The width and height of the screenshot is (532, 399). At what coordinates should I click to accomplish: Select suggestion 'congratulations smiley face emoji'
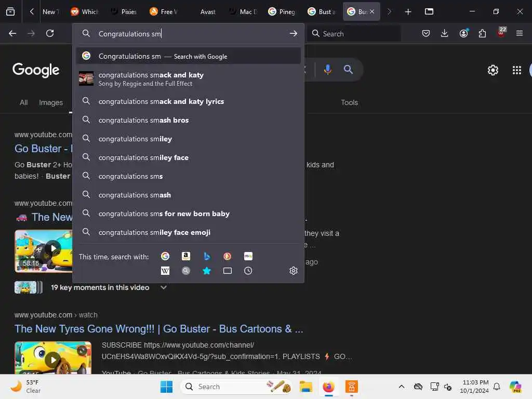[x=188, y=232]
